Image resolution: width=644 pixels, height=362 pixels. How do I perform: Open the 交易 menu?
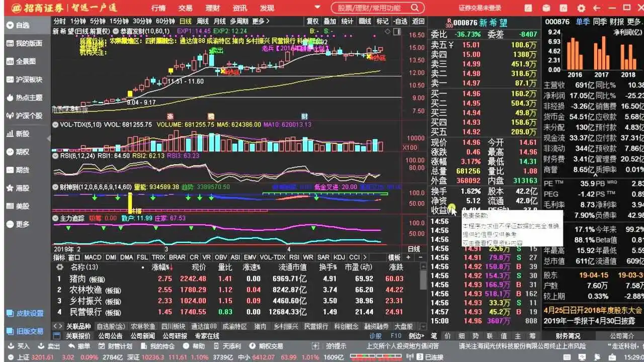186,8
